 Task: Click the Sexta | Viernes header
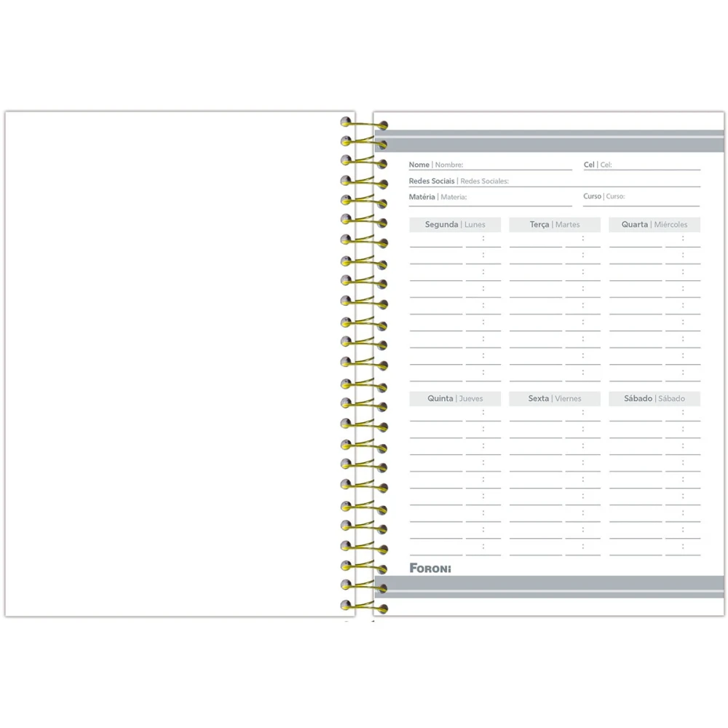pyautogui.click(x=555, y=399)
